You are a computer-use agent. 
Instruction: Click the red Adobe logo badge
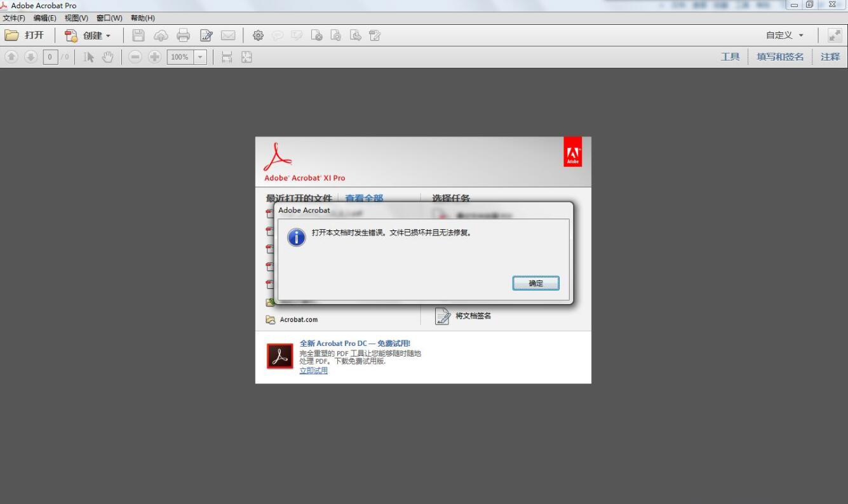tap(572, 152)
